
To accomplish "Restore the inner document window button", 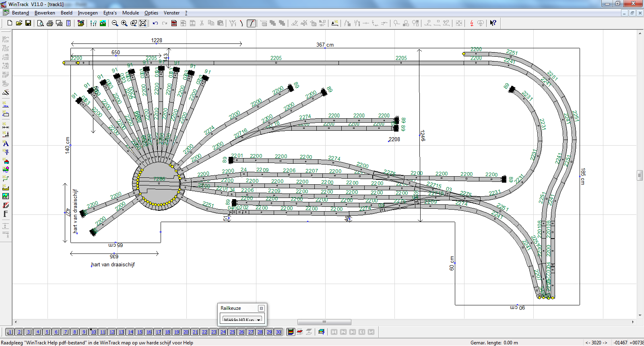I will click(x=632, y=13).
